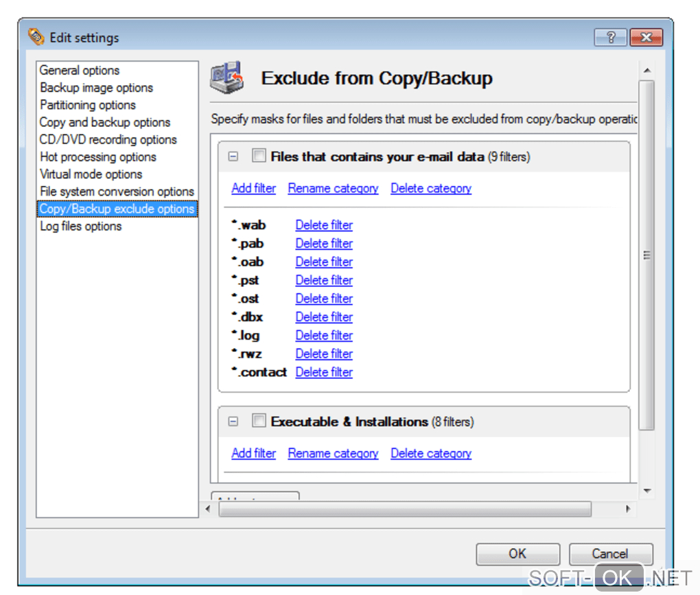
Task: Delete the *.pab filter
Action: pyautogui.click(x=324, y=243)
